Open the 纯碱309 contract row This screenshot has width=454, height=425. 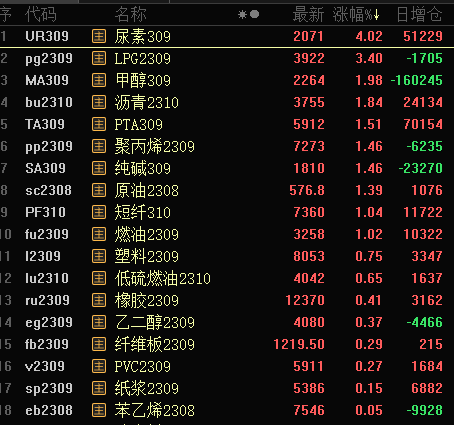pos(227,168)
